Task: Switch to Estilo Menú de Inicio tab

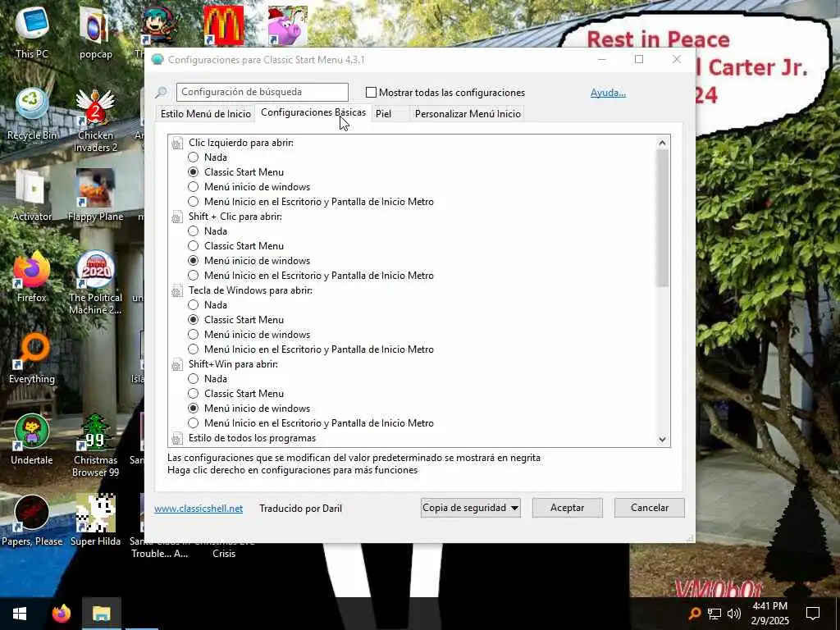Action: (x=206, y=113)
